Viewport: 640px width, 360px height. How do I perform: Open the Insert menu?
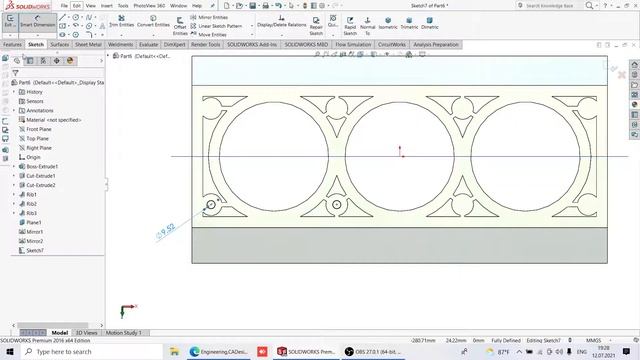click(x=107, y=6)
